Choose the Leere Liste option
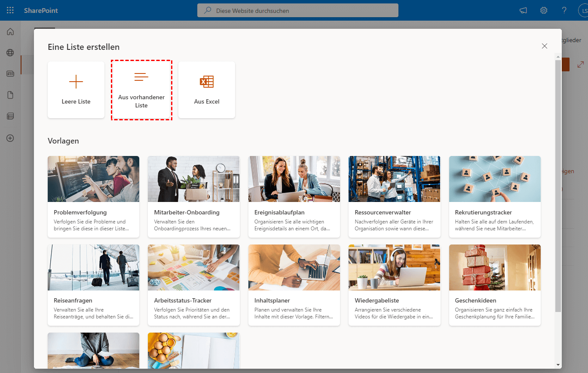 pyautogui.click(x=76, y=90)
